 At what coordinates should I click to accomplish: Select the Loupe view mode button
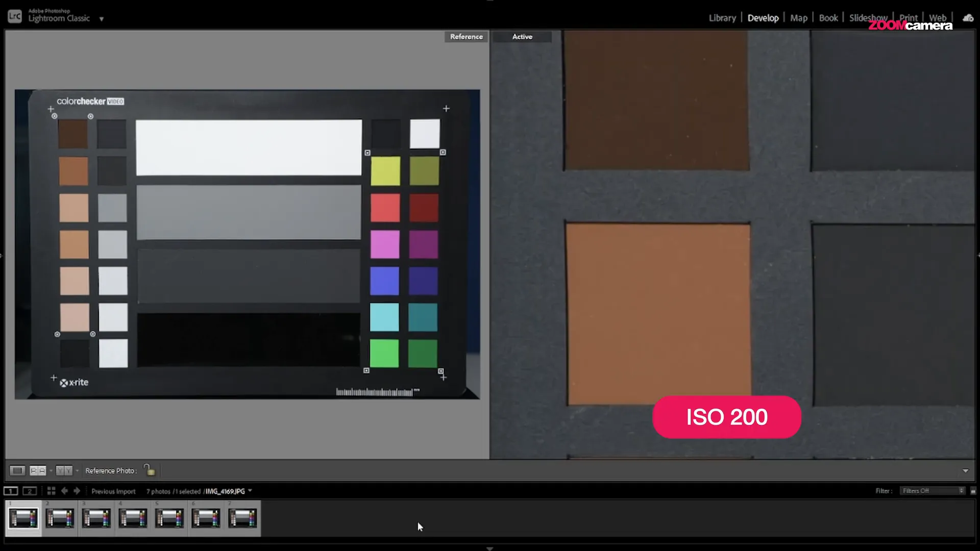pyautogui.click(x=17, y=470)
